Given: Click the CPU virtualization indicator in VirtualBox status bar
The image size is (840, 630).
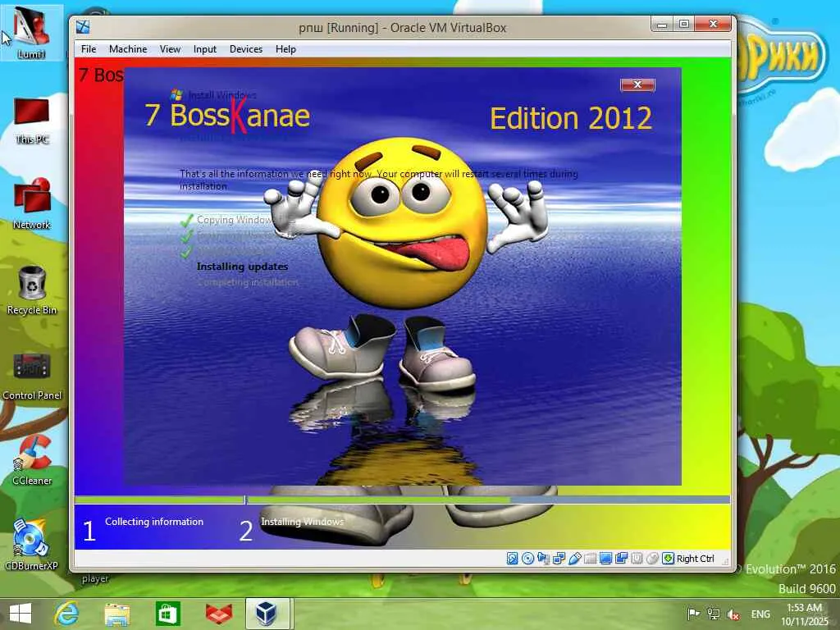Looking at the screenshot, I should click(x=637, y=559).
